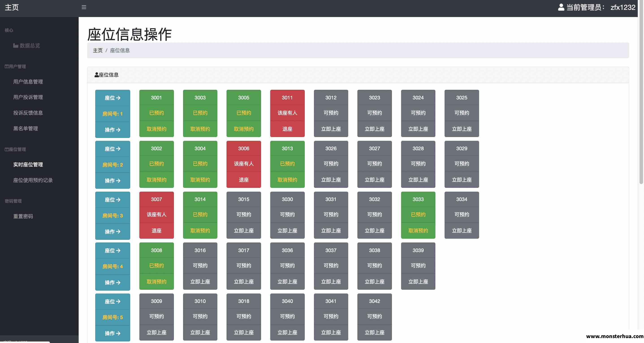The width and height of the screenshot is (644, 343).
Task: Click the chart icon beside 数据总览
Action: [x=16, y=45]
